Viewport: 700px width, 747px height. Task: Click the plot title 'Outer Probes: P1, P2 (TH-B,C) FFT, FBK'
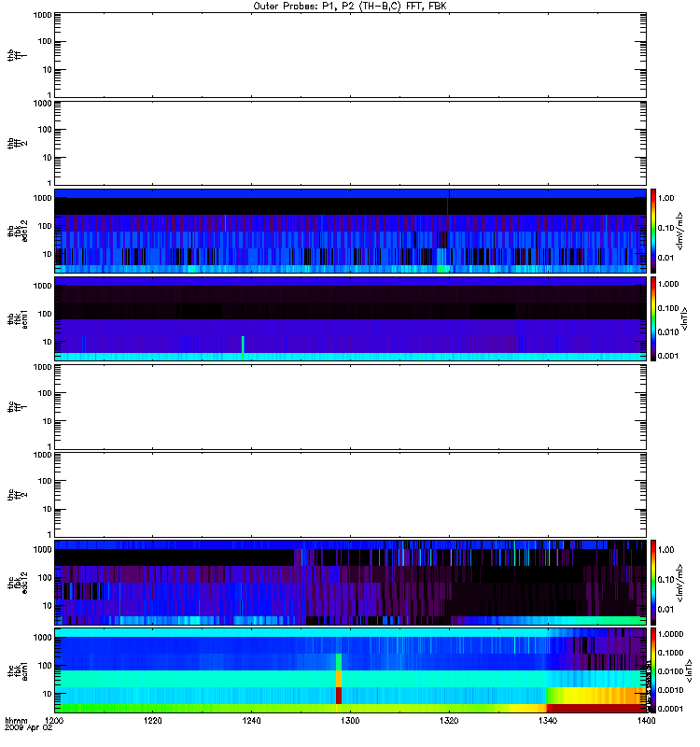coord(350,7)
